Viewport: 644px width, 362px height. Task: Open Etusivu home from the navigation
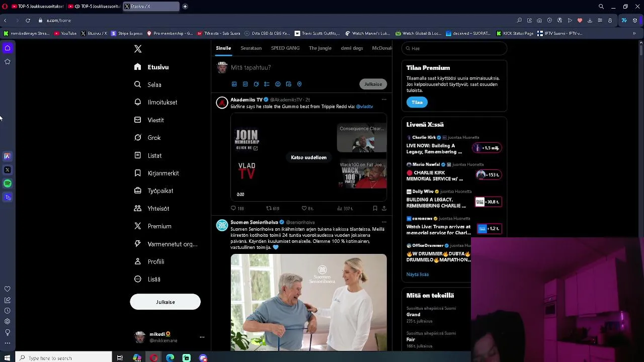pos(151,67)
